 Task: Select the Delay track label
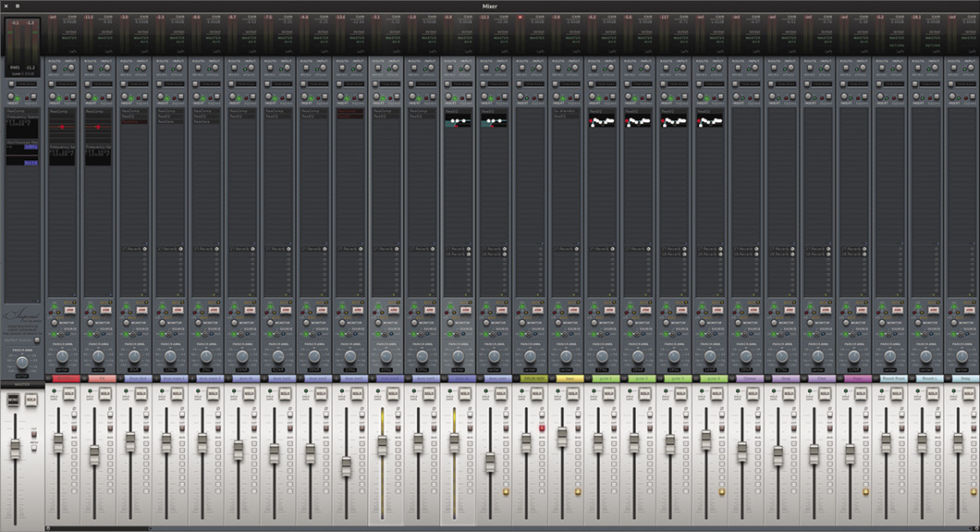pos(966,378)
